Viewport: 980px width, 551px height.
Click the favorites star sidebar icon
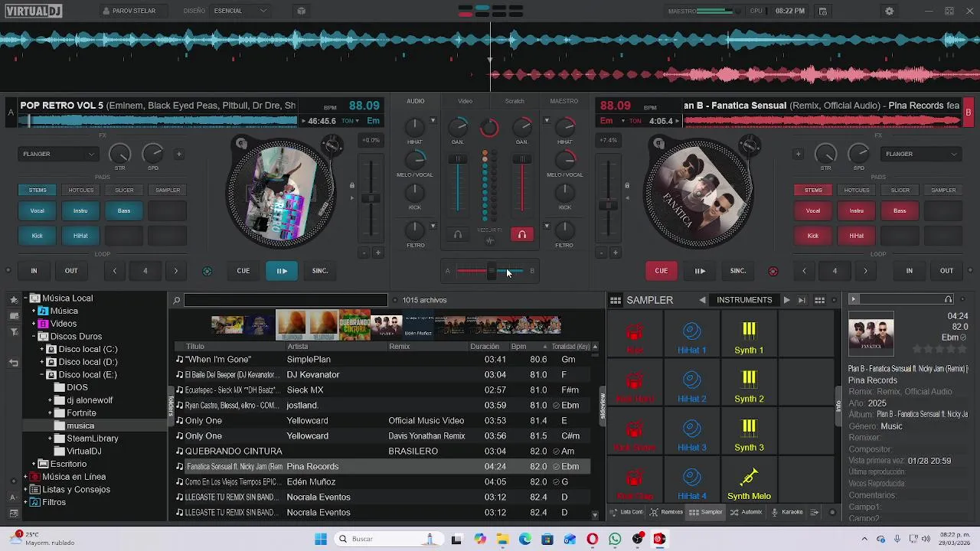[x=14, y=299]
